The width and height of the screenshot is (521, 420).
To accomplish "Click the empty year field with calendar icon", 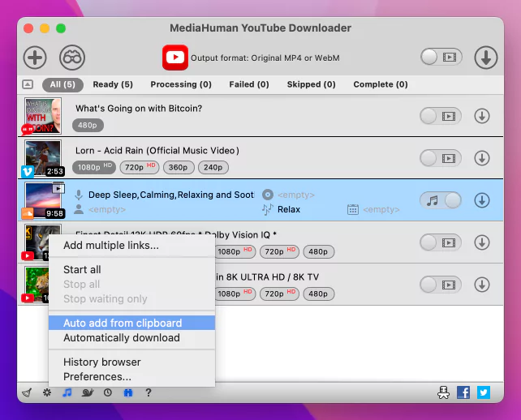I will click(x=381, y=209).
